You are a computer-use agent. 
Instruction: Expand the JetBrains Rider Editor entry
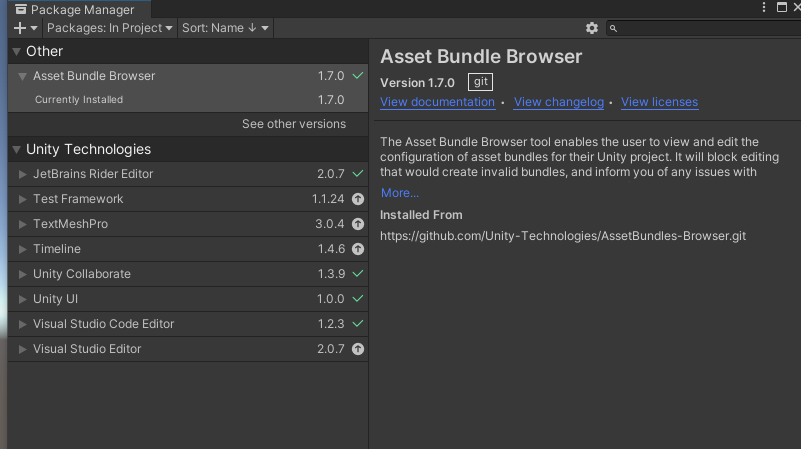22,174
